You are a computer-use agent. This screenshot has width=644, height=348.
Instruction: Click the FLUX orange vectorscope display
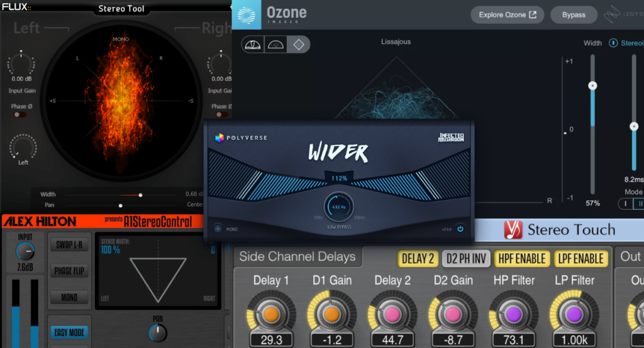pos(121,101)
